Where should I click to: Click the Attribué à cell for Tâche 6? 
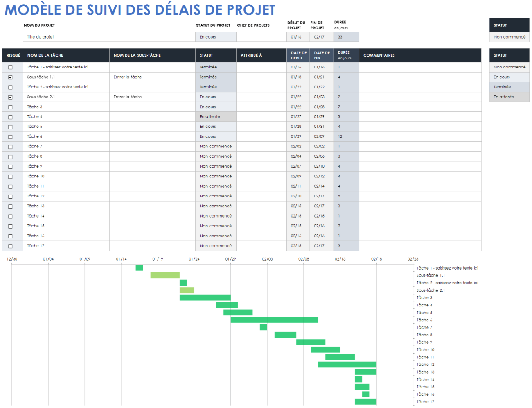261,136
